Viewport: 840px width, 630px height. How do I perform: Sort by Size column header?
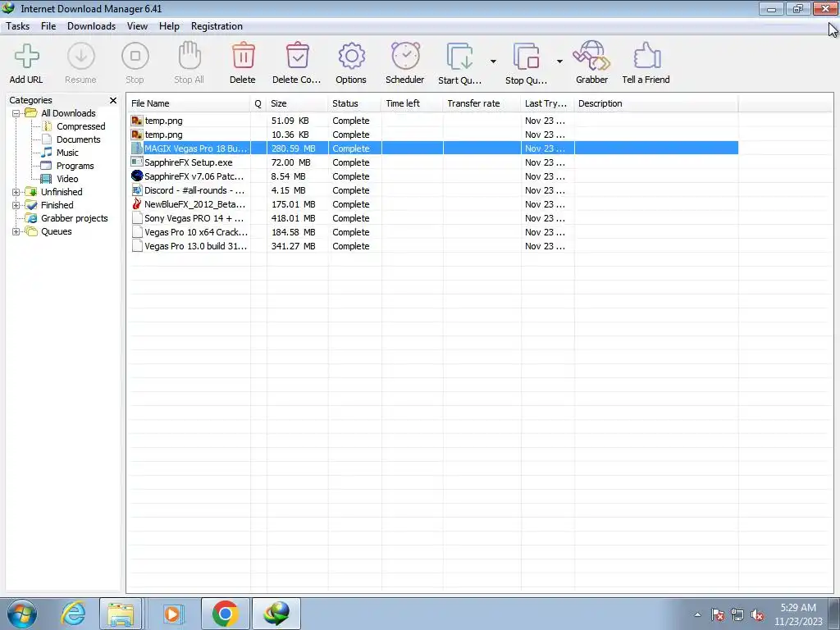pyautogui.click(x=297, y=103)
